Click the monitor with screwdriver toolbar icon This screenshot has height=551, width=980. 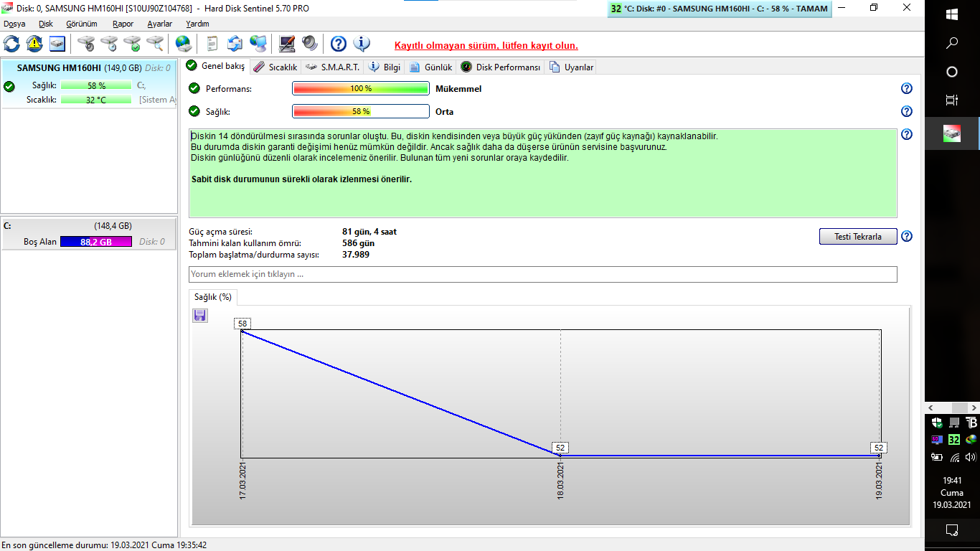pos(287,44)
